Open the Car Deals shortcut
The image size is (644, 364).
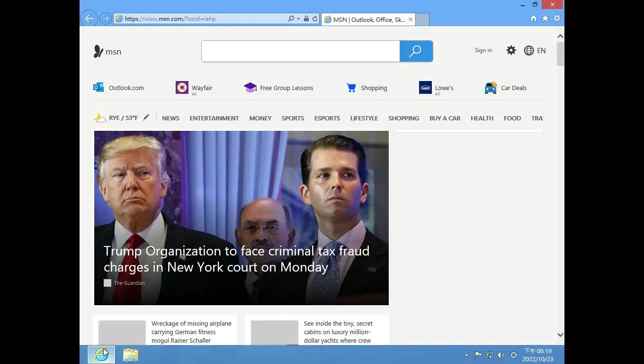point(505,88)
